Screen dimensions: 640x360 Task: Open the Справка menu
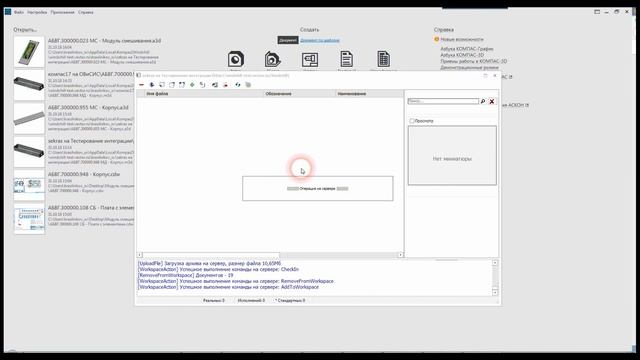pyautogui.click(x=86, y=12)
